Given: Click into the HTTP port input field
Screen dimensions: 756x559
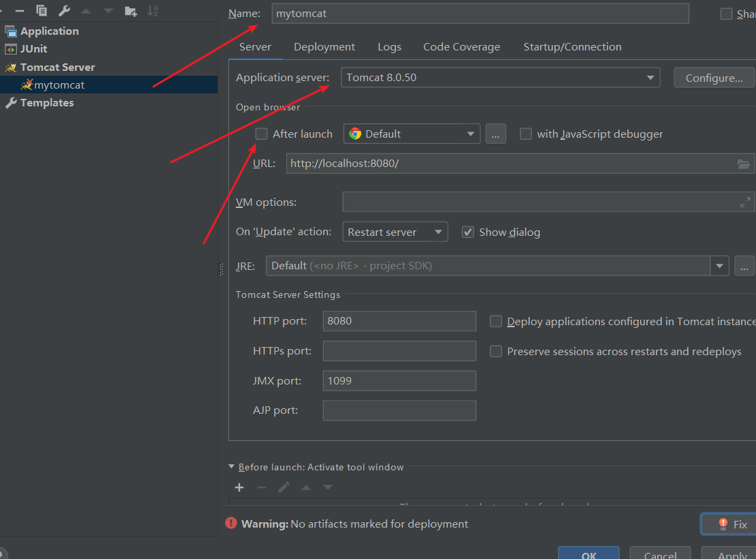Looking at the screenshot, I should point(399,321).
